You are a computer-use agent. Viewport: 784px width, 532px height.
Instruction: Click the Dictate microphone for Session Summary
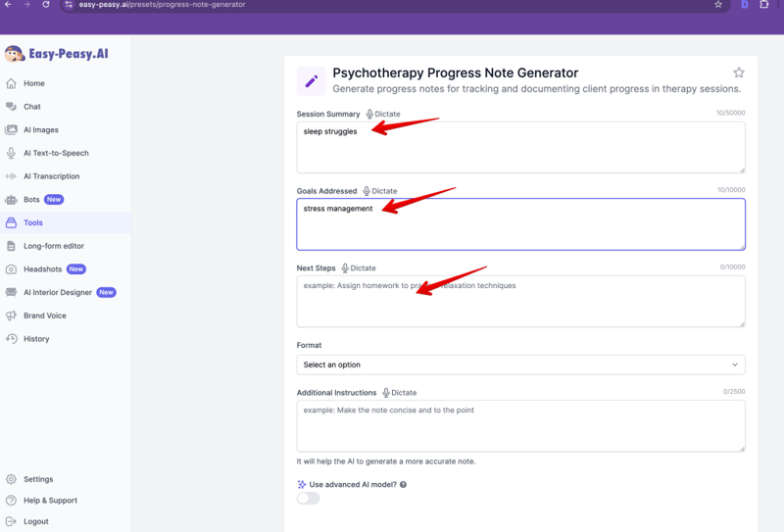click(369, 115)
